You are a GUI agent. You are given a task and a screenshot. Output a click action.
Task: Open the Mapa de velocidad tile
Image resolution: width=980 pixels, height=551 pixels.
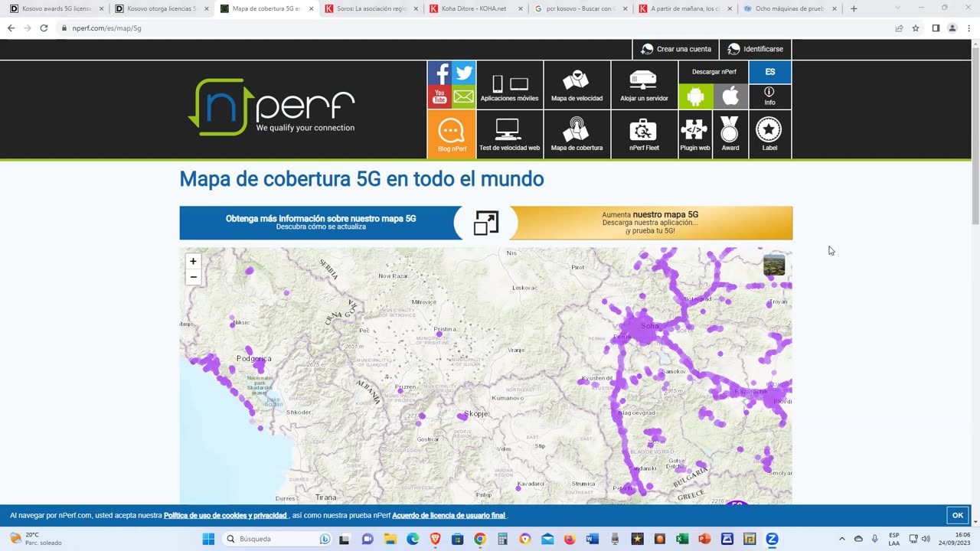(577, 85)
